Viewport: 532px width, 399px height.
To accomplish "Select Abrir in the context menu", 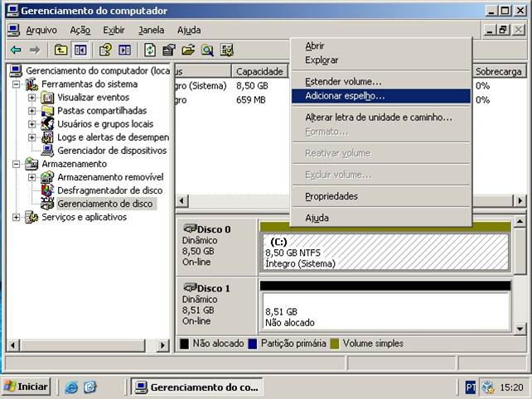I will (381, 46).
